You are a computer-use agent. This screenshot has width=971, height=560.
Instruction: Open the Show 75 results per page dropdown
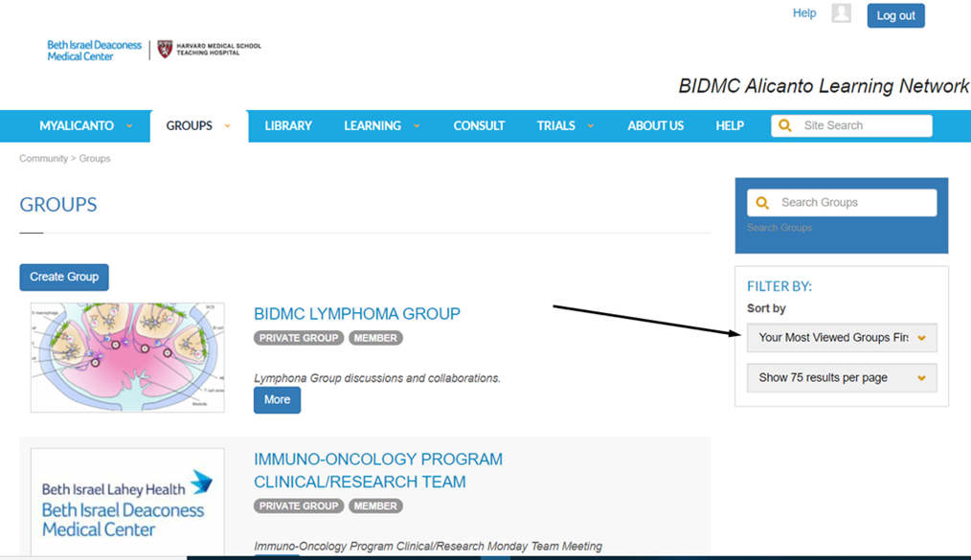pyautogui.click(x=841, y=378)
